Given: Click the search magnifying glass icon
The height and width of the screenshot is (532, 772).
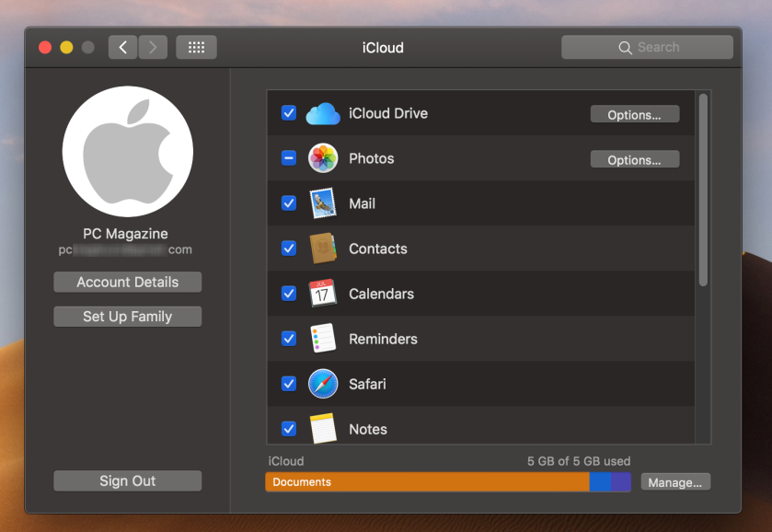Looking at the screenshot, I should click(625, 48).
